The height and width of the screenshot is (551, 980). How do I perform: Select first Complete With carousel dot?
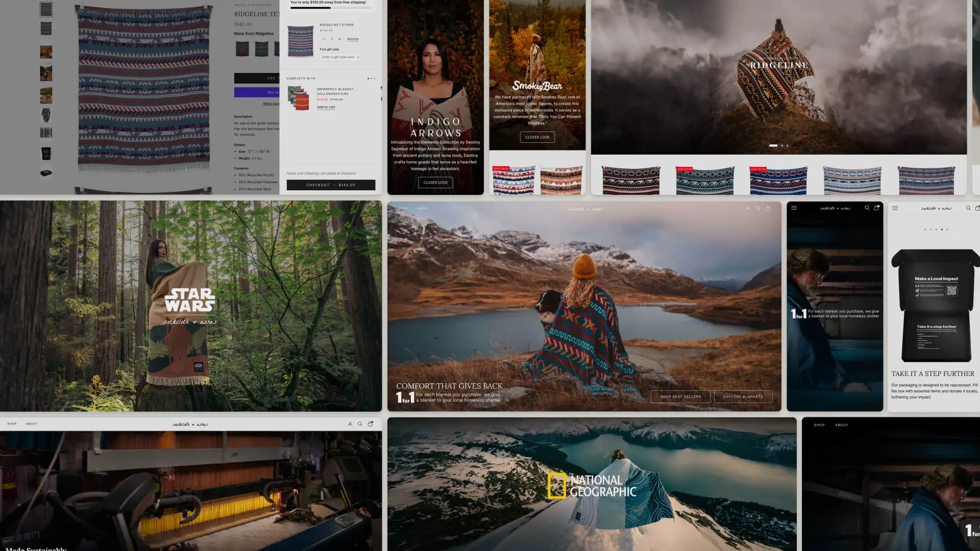[x=368, y=79]
